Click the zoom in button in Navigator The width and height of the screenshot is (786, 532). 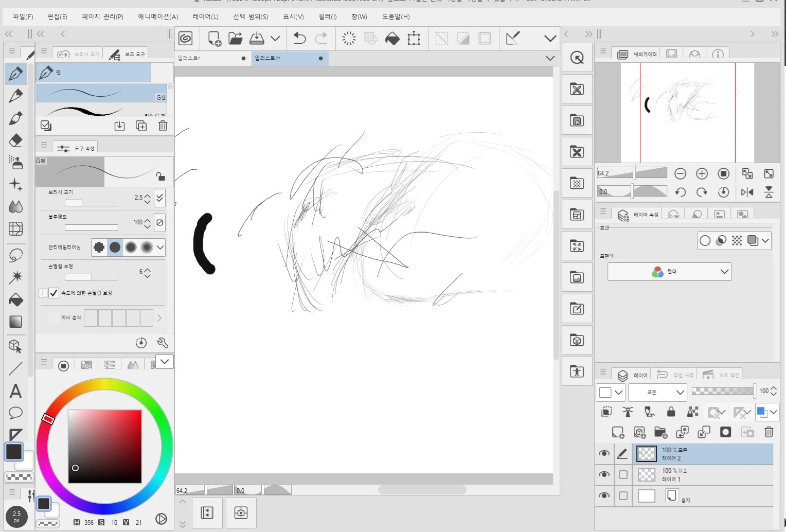(x=702, y=174)
